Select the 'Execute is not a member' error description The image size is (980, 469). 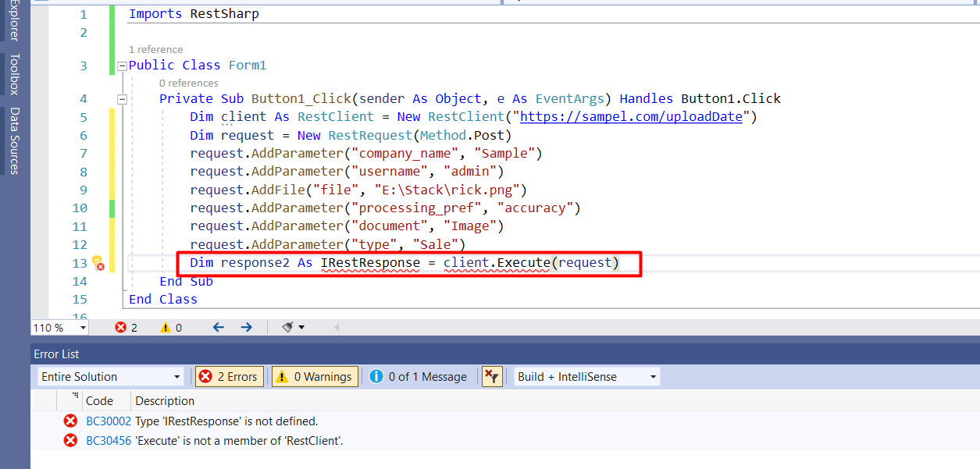tap(239, 441)
